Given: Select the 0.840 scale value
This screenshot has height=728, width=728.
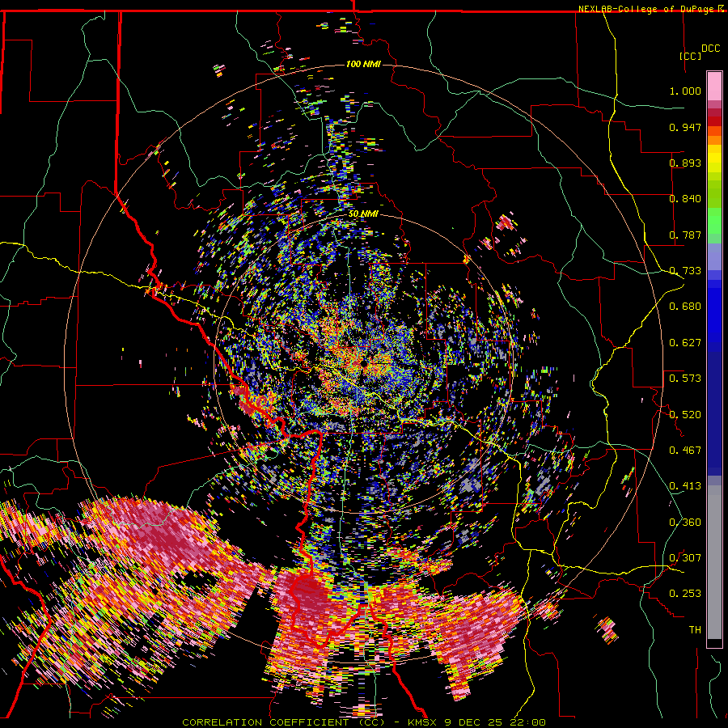Looking at the screenshot, I should point(685,199).
